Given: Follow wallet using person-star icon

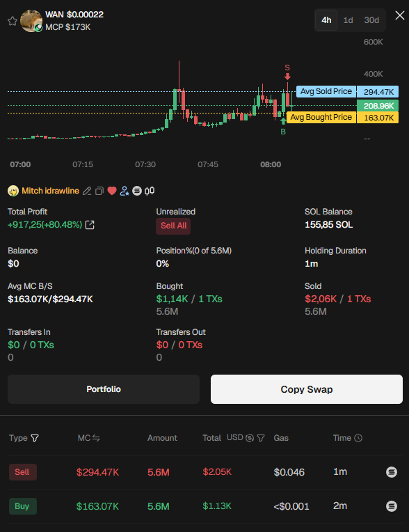Looking at the screenshot, I should click(125, 191).
